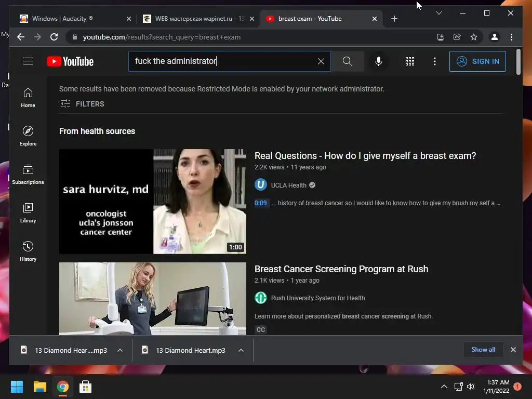
Task: Open History in the sidebar
Action: 28,251
